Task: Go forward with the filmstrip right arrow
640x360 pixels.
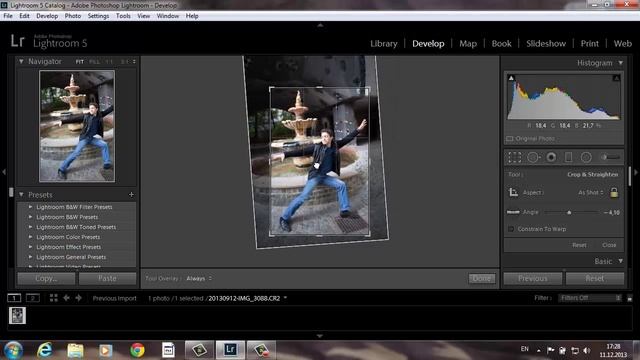Action: tap(78, 298)
